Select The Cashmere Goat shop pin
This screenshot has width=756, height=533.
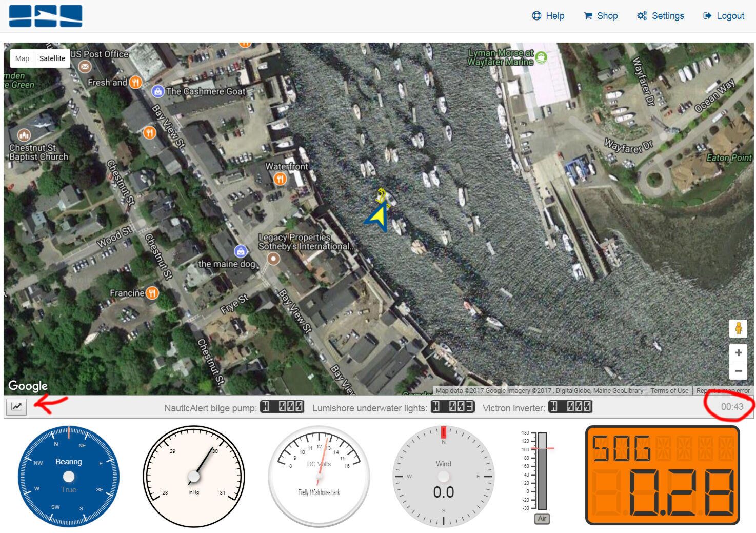[158, 91]
